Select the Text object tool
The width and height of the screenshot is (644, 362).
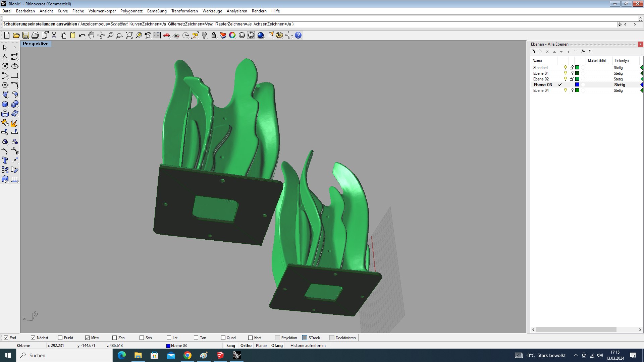5,160
